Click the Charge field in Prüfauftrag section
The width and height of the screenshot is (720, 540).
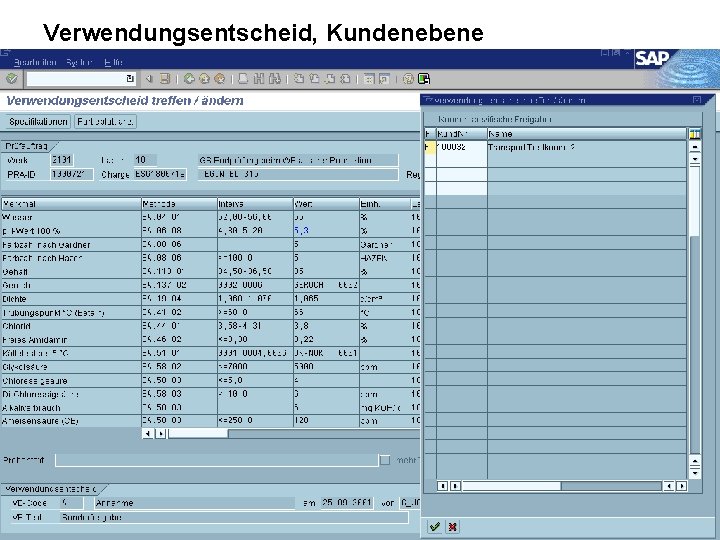click(160, 174)
